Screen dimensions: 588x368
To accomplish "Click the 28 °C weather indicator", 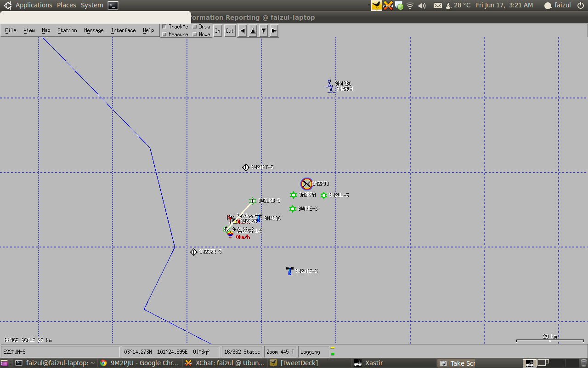I will (458, 5).
